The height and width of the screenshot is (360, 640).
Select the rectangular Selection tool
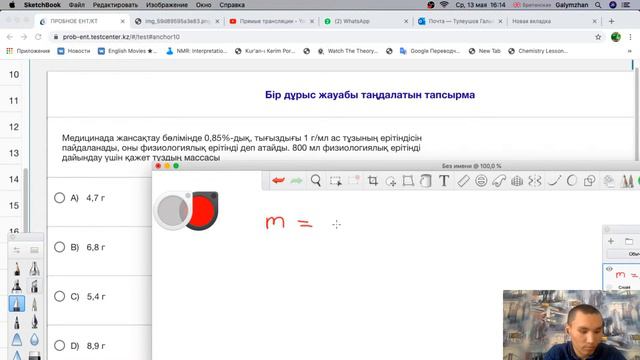pyautogui.click(x=336, y=181)
